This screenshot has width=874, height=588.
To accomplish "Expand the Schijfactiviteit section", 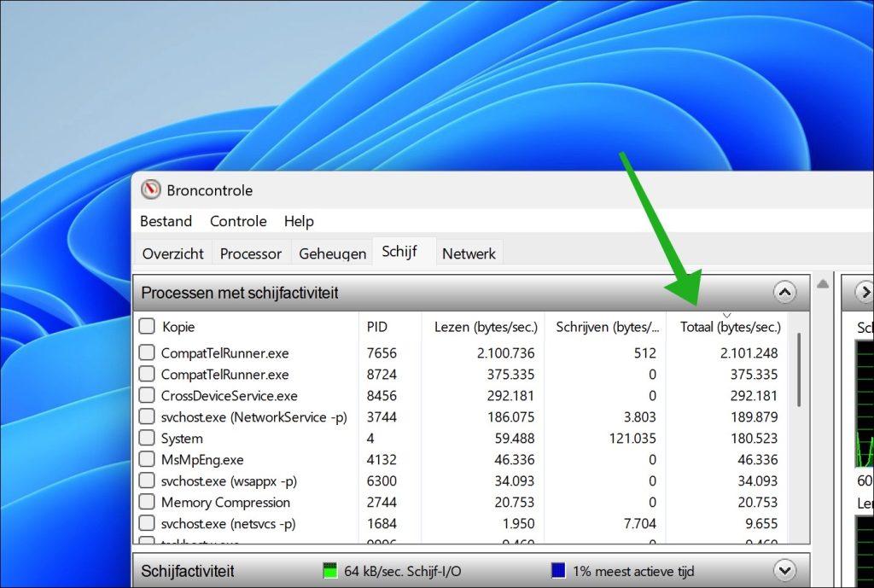I will (x=784, y=570).
